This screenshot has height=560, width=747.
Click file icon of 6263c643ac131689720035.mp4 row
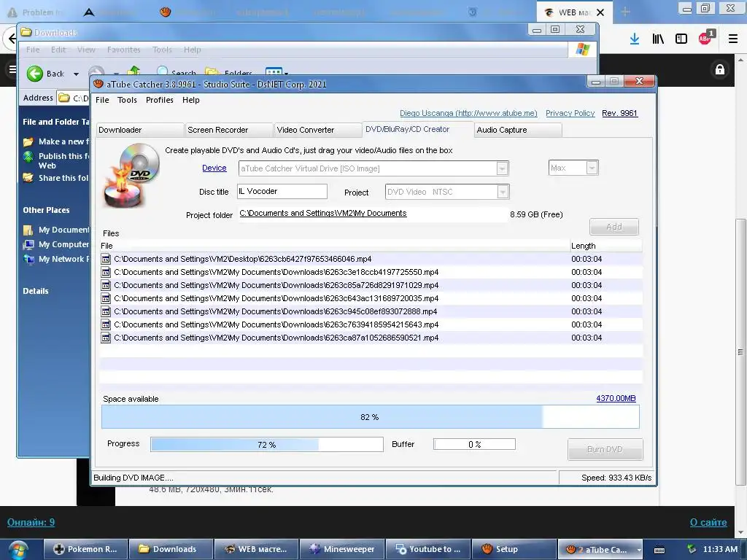pyautogui.click(x=106, y=298)
